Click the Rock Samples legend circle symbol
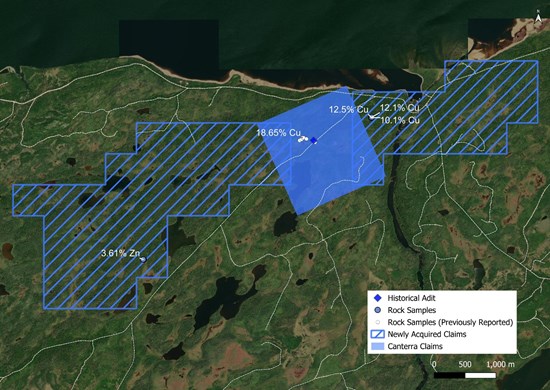Image resolution: width=550 pixels, height=390 pixels. coord(377,310)
